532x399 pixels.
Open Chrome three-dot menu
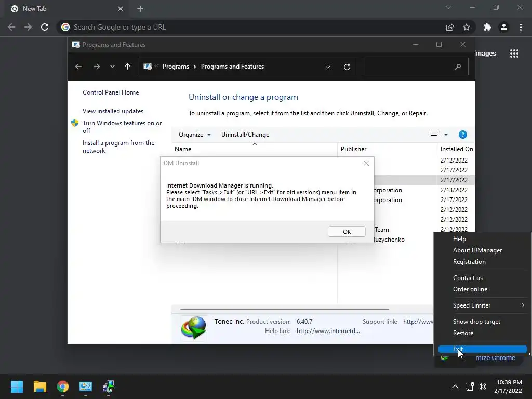[521, 27]
